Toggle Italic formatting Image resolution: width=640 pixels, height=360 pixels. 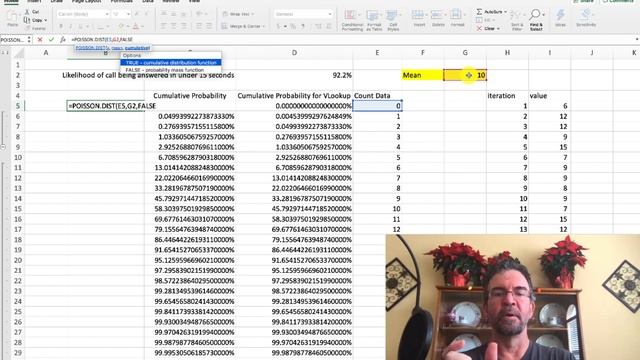[71, 27]
